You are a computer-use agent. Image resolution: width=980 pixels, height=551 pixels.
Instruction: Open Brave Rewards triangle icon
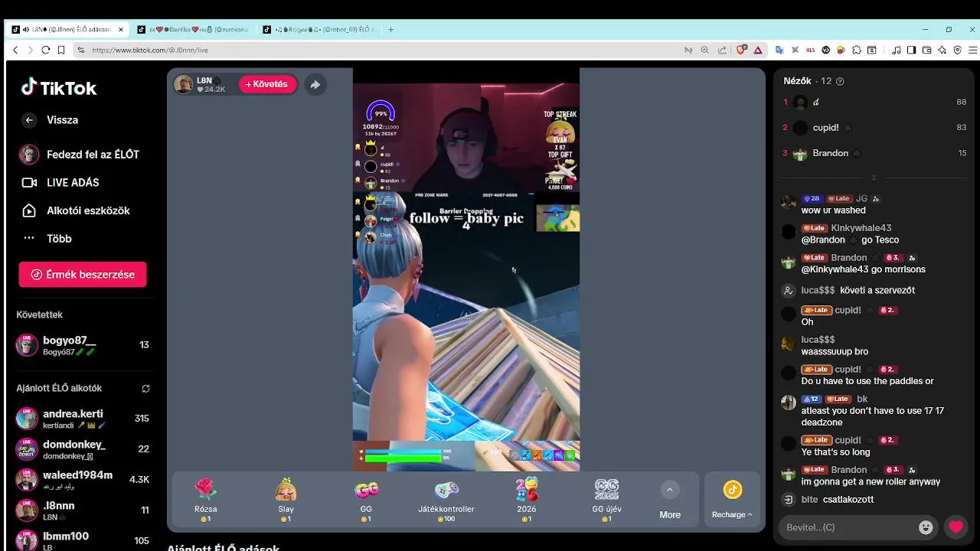coord(757,50)
